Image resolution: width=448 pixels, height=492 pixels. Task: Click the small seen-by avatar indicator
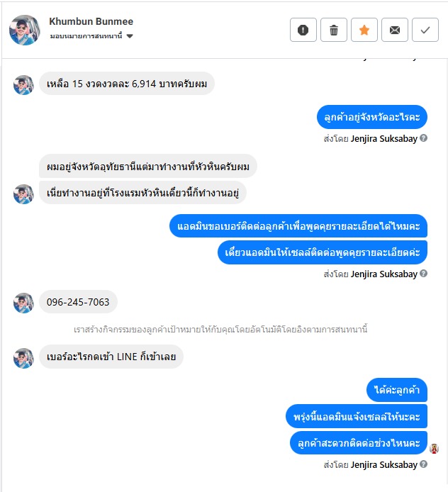[435, 449]
